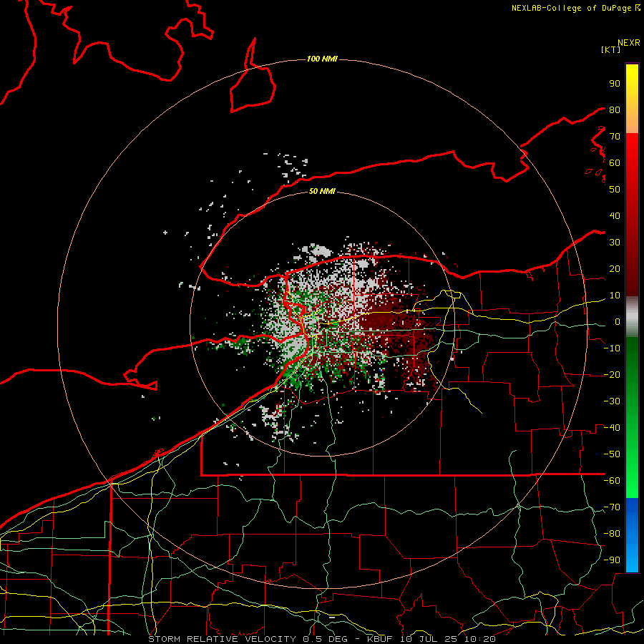Click the 20 value on the velocity scale
The height and width of the screenshot is (644, 644).
point(615,269)
